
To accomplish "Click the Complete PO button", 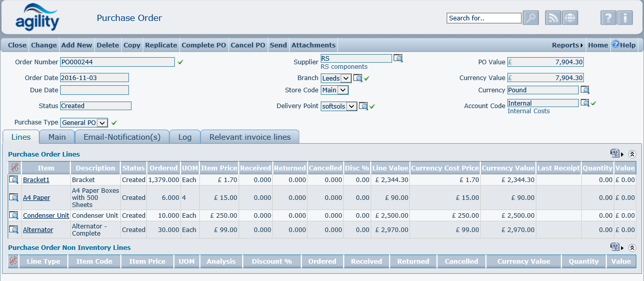I will point(203,45).
